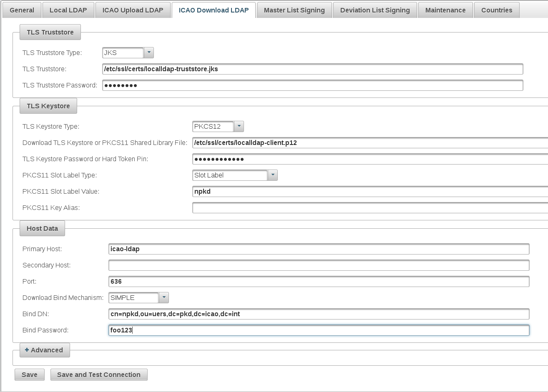Go to the Deviation List Signing tab
Viewport: 548px width, 392px height.
pos(375,10)
